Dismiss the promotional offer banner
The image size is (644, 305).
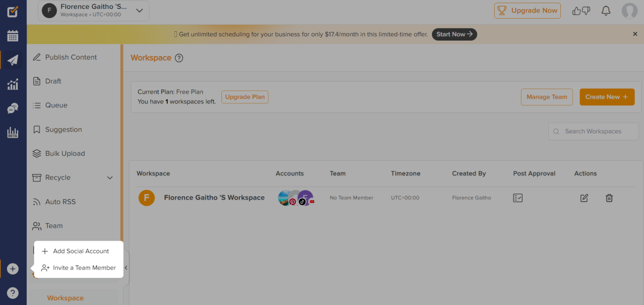635,34
